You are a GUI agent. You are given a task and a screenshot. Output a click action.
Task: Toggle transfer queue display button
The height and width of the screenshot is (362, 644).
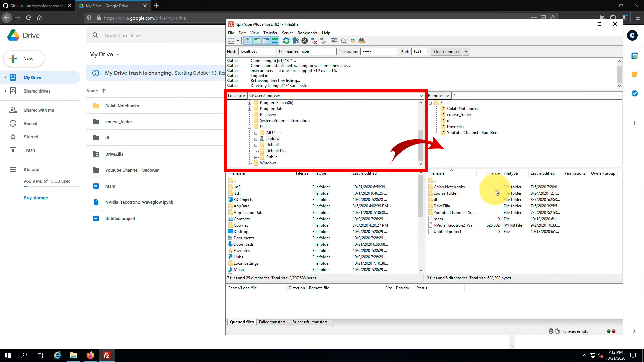coord(275,41)
